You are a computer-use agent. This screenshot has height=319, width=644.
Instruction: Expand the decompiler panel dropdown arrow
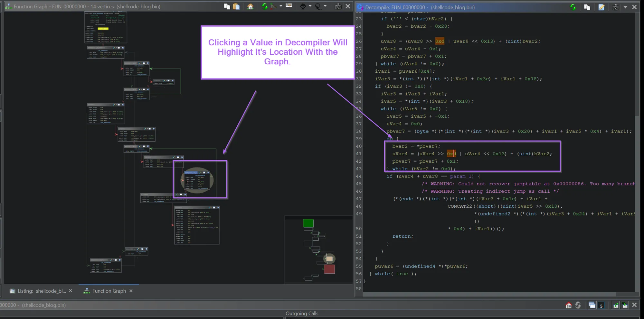tap(625, 7)
